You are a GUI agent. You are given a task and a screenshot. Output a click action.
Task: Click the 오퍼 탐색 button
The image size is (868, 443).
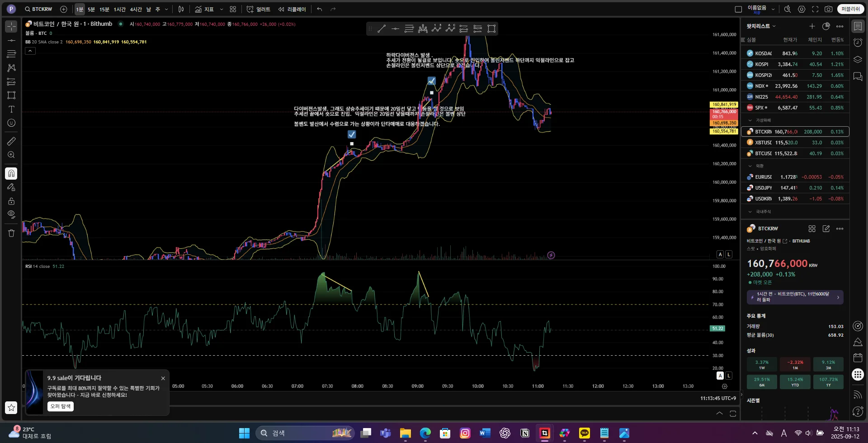click(x=61, y=406)
